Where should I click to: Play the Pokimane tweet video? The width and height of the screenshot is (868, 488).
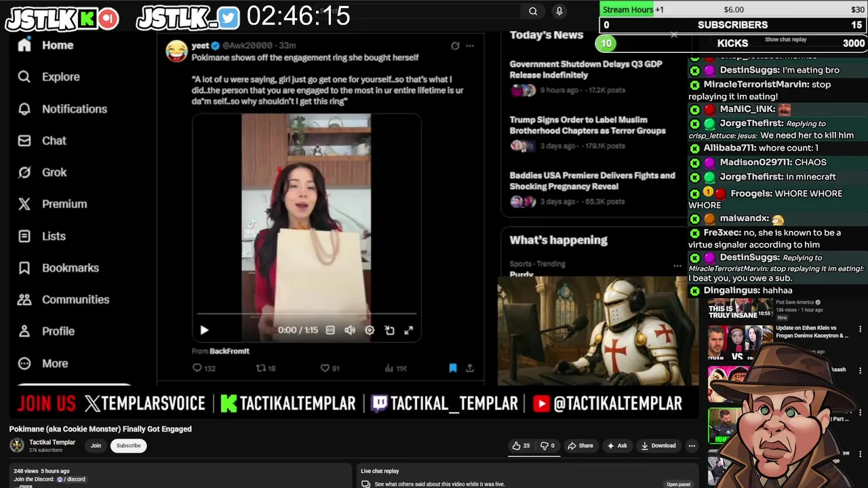204,330
